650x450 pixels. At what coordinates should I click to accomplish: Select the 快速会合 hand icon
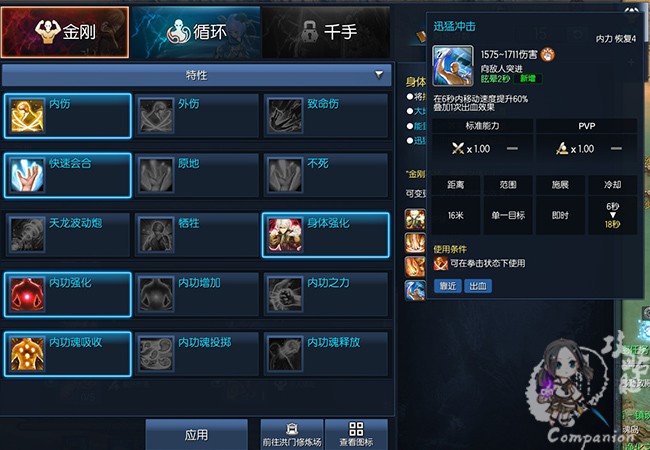[27, 176]
